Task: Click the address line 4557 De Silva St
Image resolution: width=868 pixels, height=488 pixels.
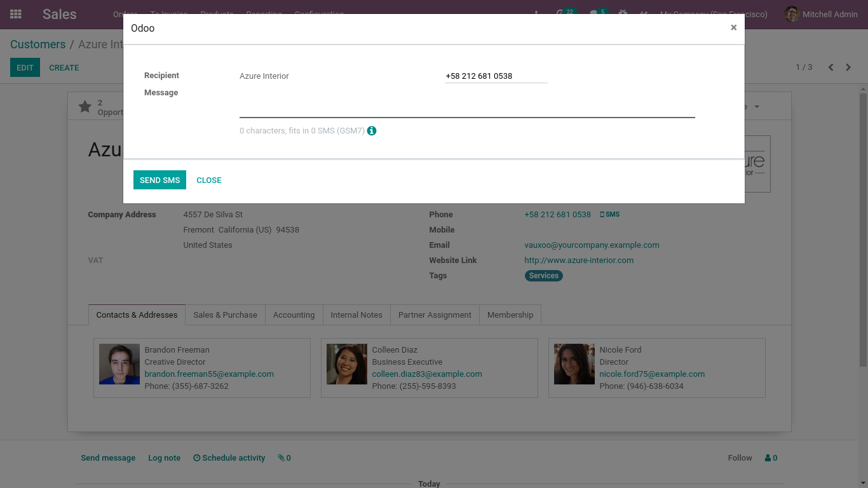Action: tap(213, 215)
